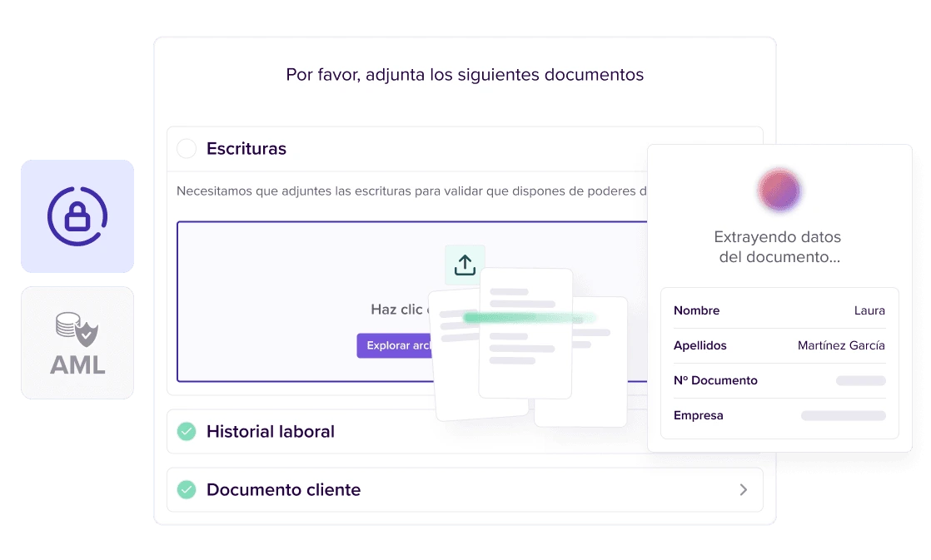This screenshot has width=931, height=560.
Task: Click the gradient extraction orb
Action: click(779, 191)
